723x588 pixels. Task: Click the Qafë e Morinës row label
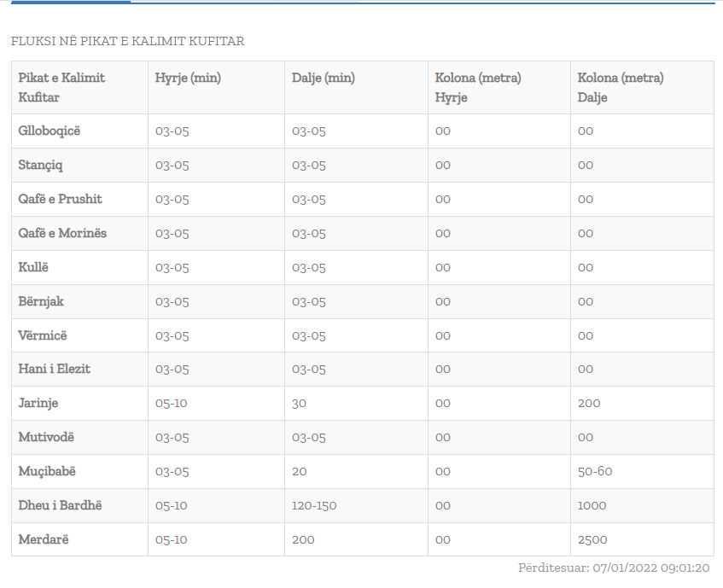point(62,233)
